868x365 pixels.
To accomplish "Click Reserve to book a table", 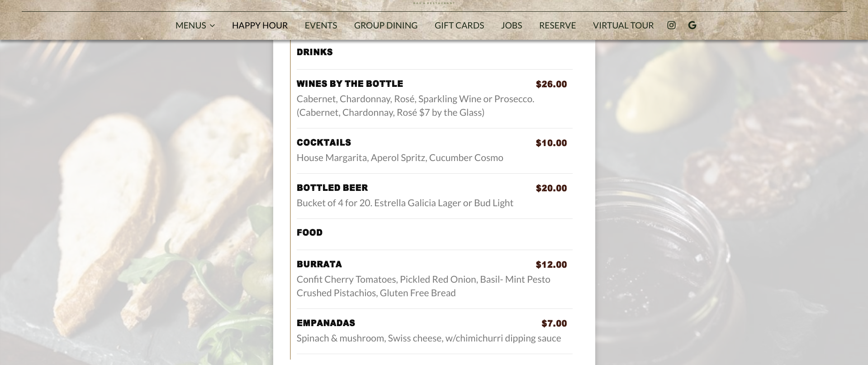I will (x=557, y=25).
